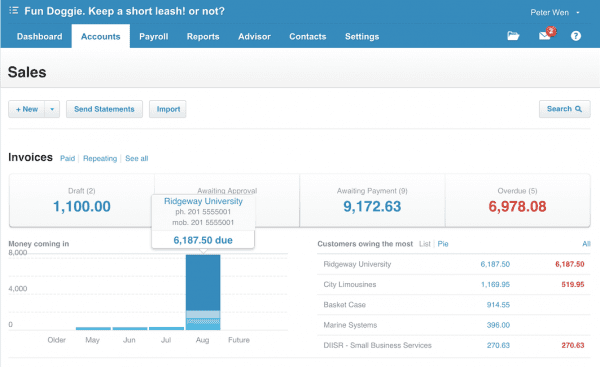Open Ridgeway University link in the tooltip
Viewport: 600px width, 367px height.
203,201
